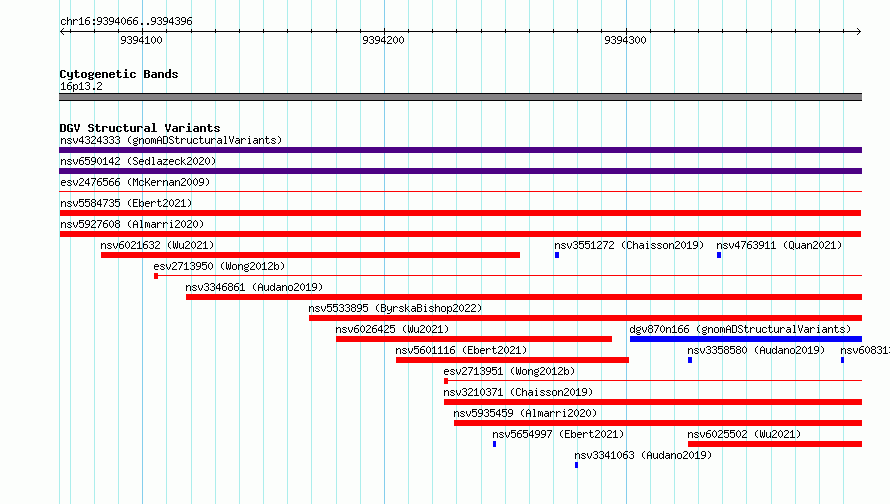The height and width of the screenshot is (504, 890).
Task: Click the nsv5601116 Ebert2021 label
Action: (x=461, y=350)
